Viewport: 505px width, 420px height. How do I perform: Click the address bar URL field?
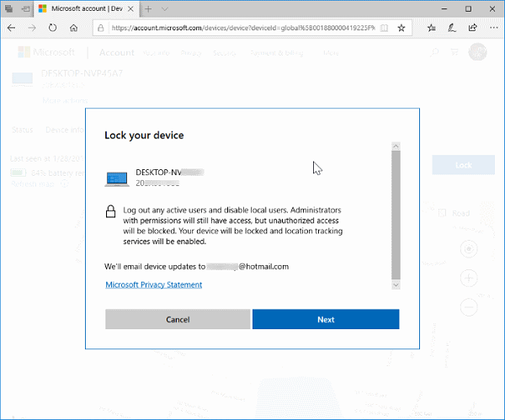[244, 28]
